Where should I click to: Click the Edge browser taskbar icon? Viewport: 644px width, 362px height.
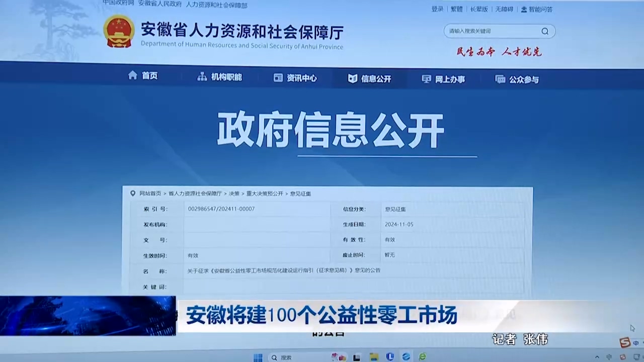pos(406,357)
